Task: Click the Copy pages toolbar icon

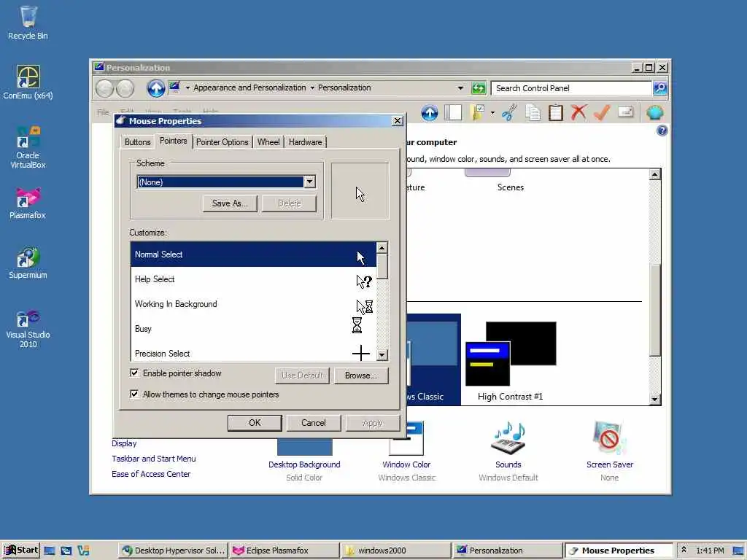Action: click(533, 113)
